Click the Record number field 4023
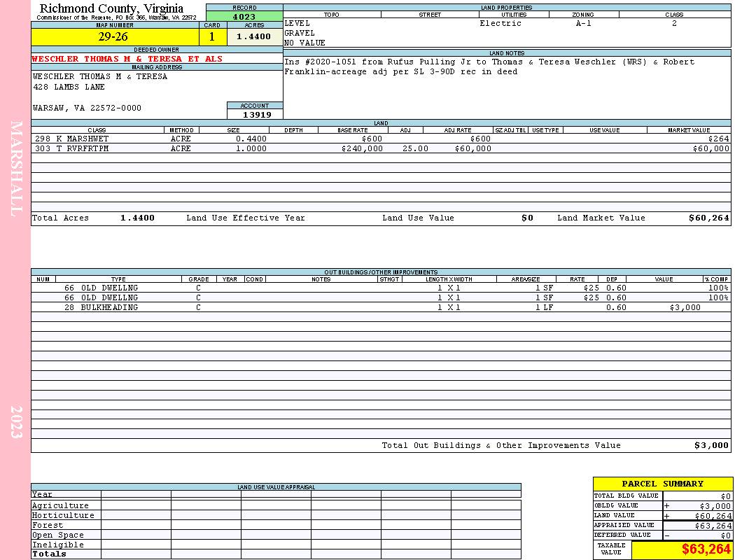735x560 pixels. (x=244, y=16)
